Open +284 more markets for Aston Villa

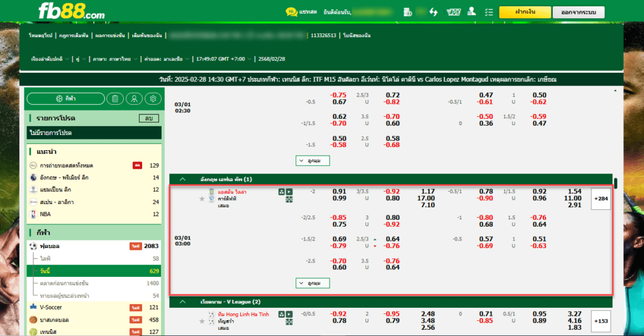pyautogui.click(x=601, y=198)
